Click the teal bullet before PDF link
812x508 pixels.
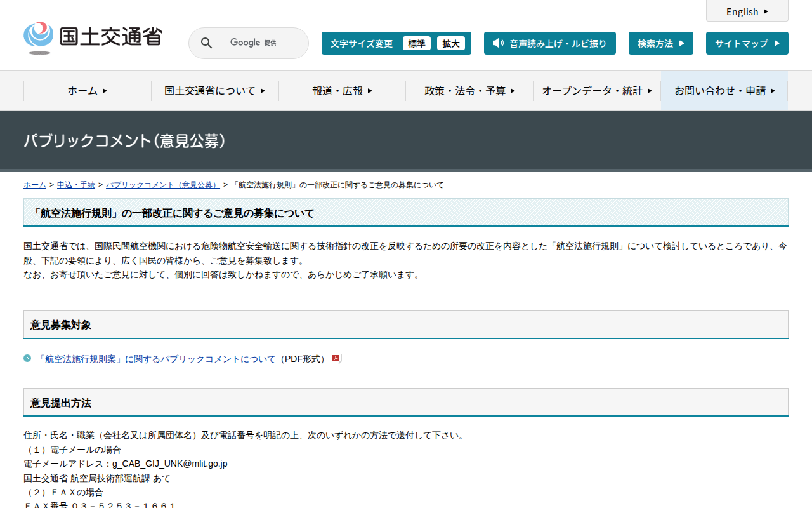pyautogui.click(x=27, y=359)
